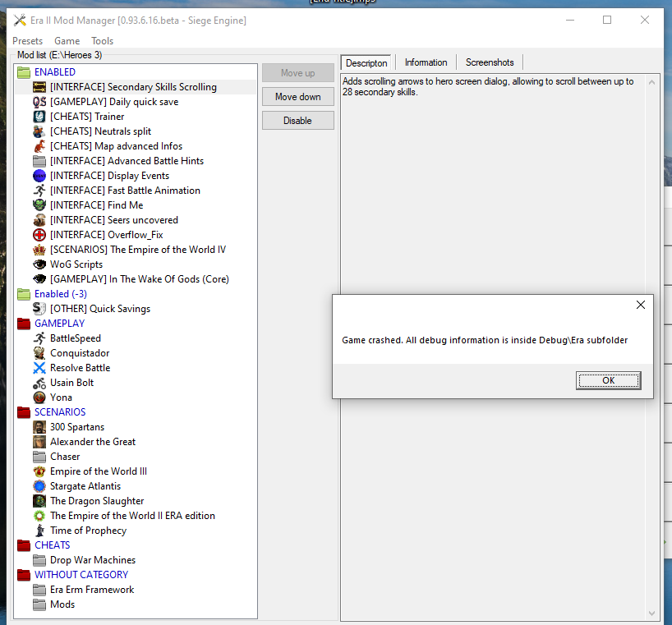
Task: Close the Game crashed dialog
Action: point(640,305)
